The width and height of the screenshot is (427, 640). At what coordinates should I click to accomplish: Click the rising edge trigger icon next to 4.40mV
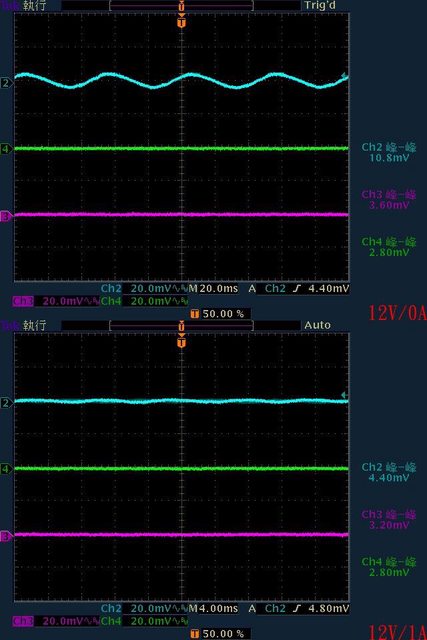click(297, 289)
